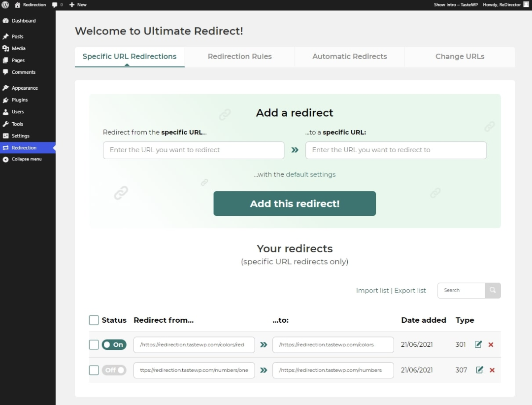Open the WordPress logo menu in the admin bar
532x405 pixels.
(x=5, y=4)
